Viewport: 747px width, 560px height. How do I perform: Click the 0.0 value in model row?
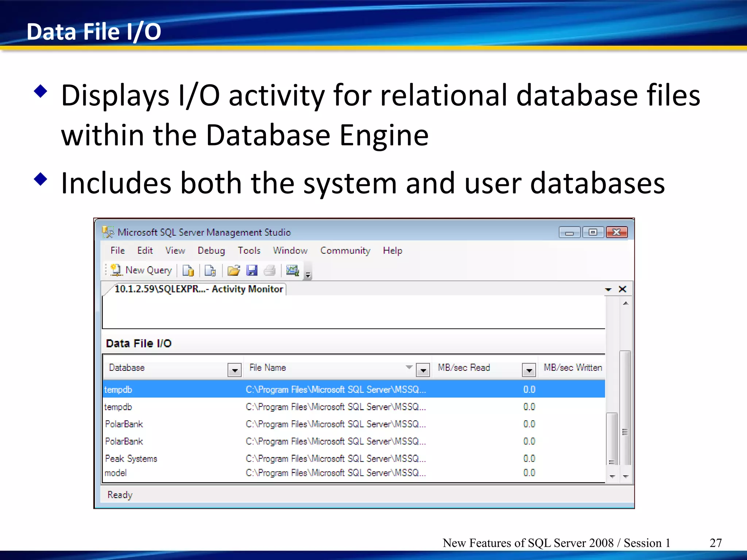[529, 473]
